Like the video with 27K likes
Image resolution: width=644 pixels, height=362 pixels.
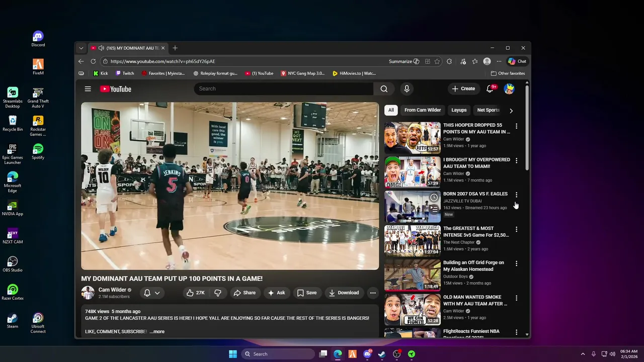click(195, 293)
